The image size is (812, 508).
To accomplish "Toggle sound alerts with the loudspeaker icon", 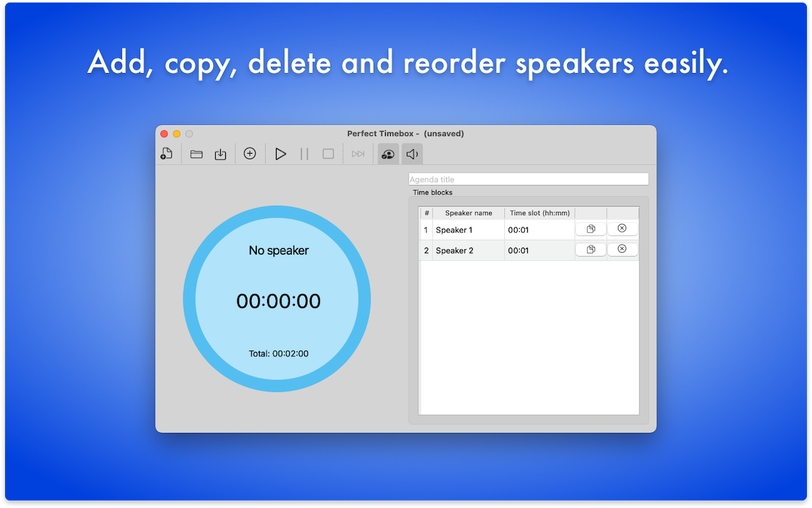I will tap(412, 154).
